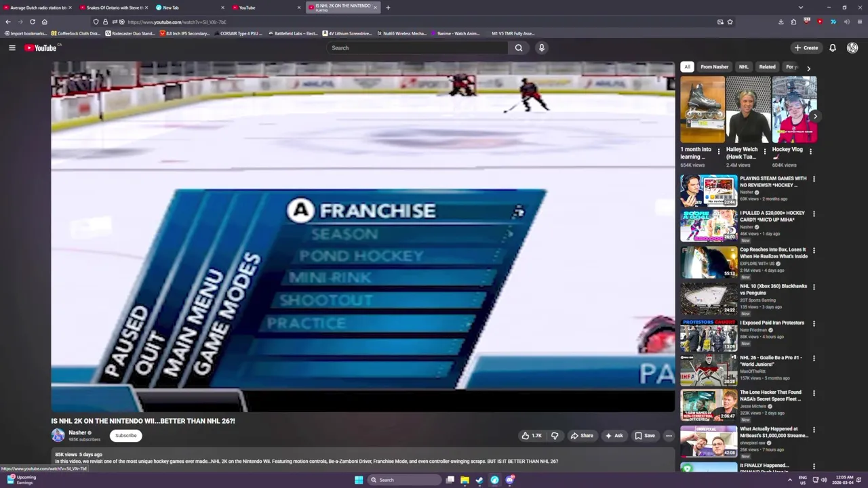Open the YouTube guide hamburger menu
This screenshot has height=488, width=868.
tap(12, 47)
